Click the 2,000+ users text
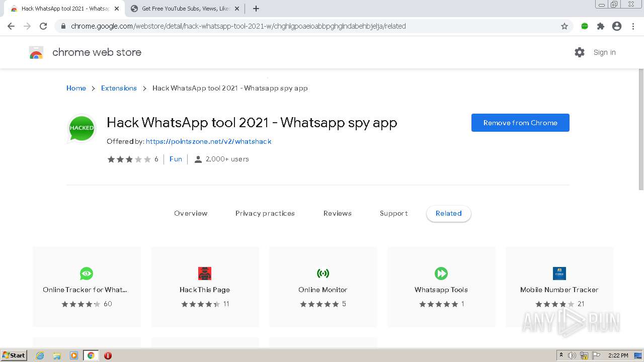Viewport: 644px width, 362px height. pyautogui.click(x=227, y=159)
